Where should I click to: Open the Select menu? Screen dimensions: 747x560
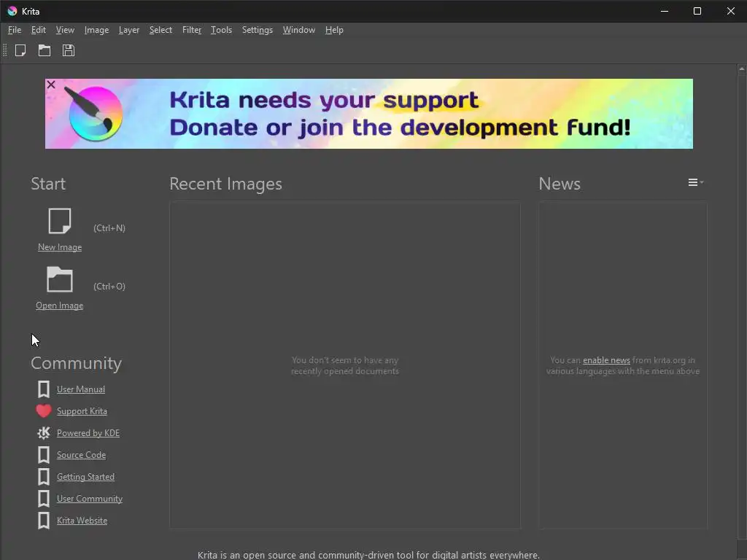(x=160, y=30)
